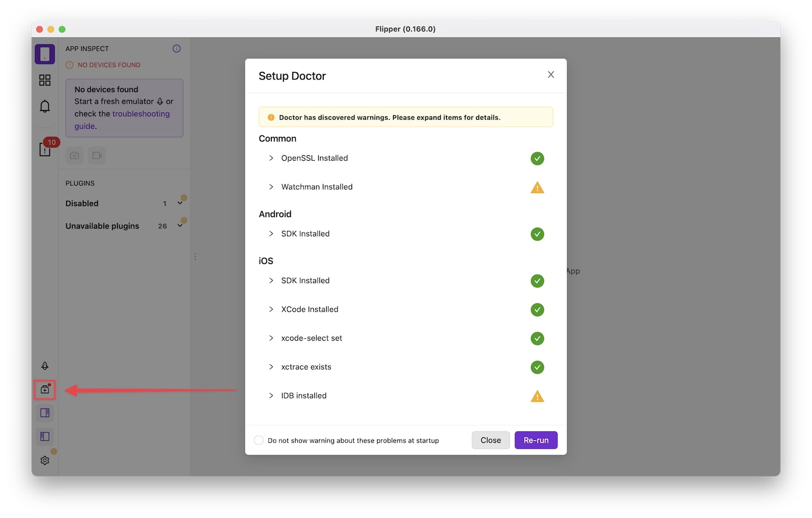Image resolution: width=812 pixels, height=518 pixels.
Task: Click the 'Android' section heading
Action: (275, 214)
